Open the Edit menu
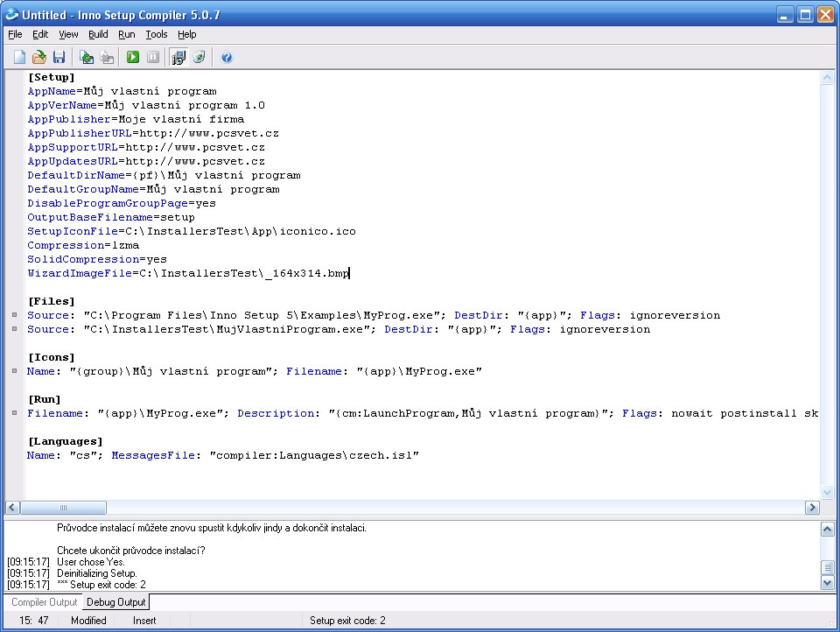Image resolution: width=840 pixels, height=632 pixels. tap(40, 34)
